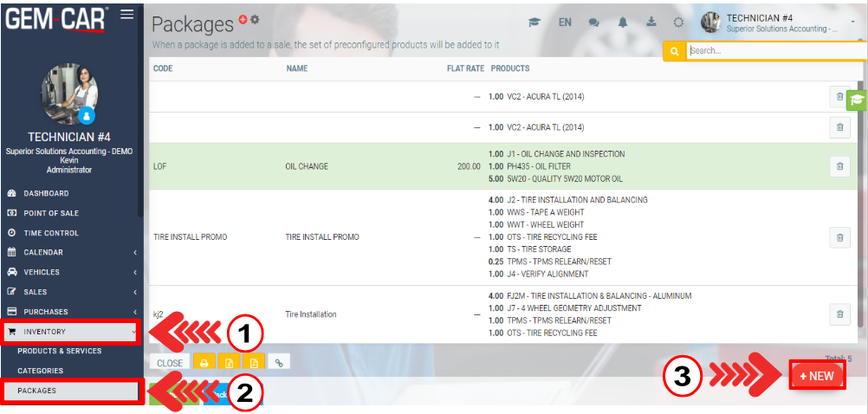This screenshot has height=414, width=868.
Task: Click the gear settings icon beside Packages title
Action: 255,19
